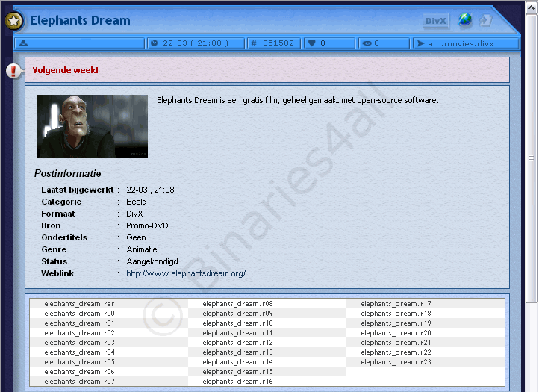The image size is (539, 392).
Task: Click the arrow export icon in header
Action: [x=485, y=20]
